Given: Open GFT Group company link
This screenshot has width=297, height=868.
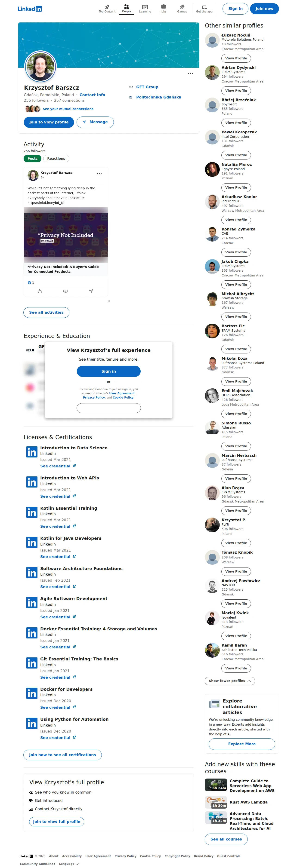Looking at the screenshot, I should pyautogui.click(x=147, y=87).
